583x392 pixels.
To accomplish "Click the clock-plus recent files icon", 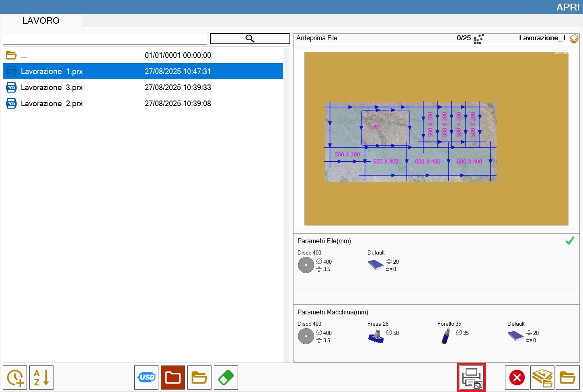I will tap(15, 378).
